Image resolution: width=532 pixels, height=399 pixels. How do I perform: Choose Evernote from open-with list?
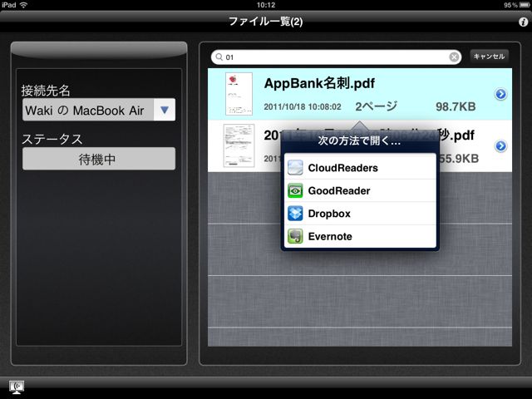tap(360, 236)
